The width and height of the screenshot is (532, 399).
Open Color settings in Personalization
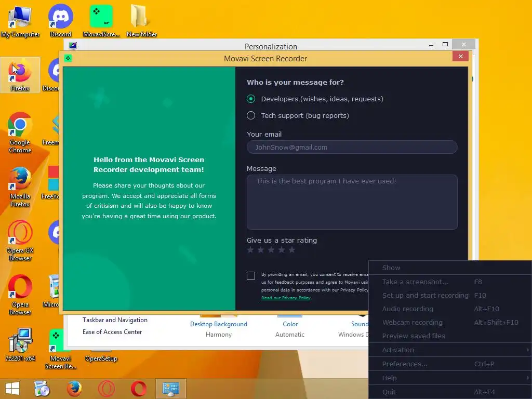[x=290, y=324]
